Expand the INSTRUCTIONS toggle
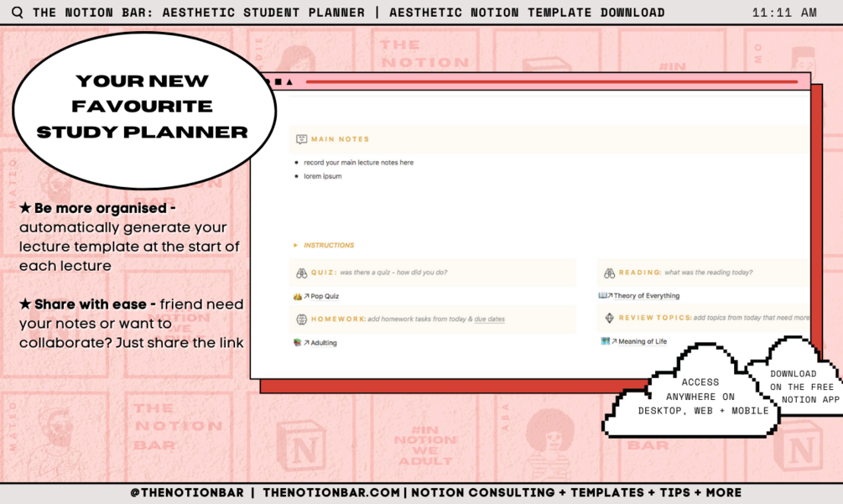This screenshot has height=504, width=843. [295, 245]
